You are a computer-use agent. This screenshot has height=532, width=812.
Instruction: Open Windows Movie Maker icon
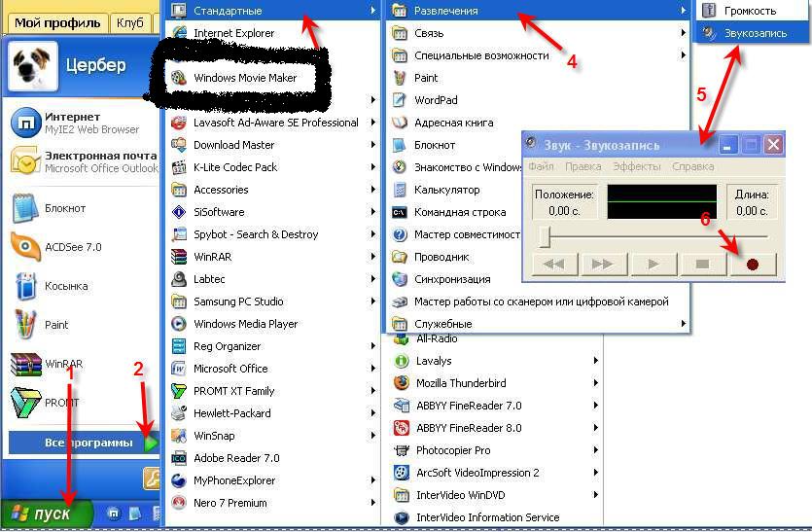coord(179,78)
